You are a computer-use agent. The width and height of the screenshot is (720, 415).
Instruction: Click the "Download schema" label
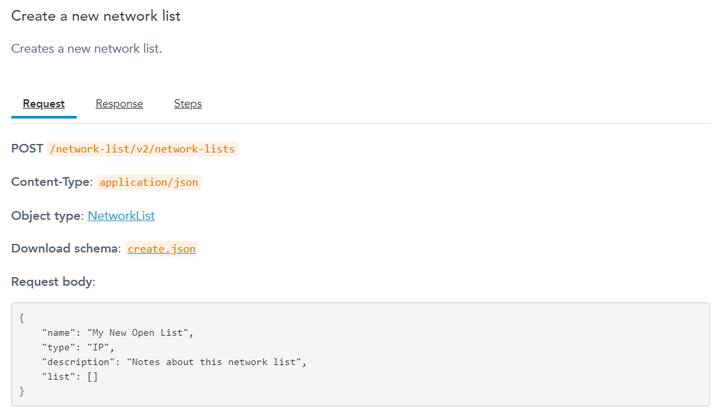(x=66, y=249)
